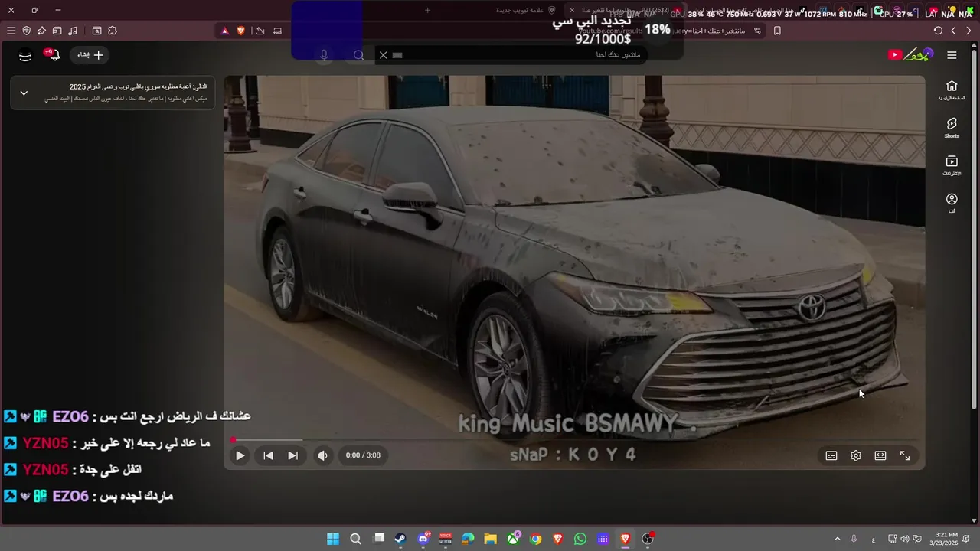Screen dimensions: 980x551
Task: Open Windows taskbar search
Action: (355, 539)
